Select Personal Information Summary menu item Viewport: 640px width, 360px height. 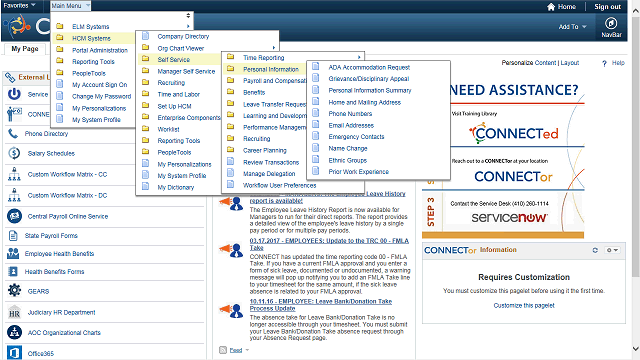click(x=370, y=90)
